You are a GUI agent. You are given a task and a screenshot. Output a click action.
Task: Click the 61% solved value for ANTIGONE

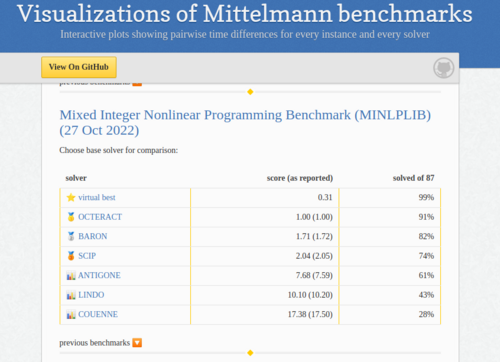coord(426,275)
